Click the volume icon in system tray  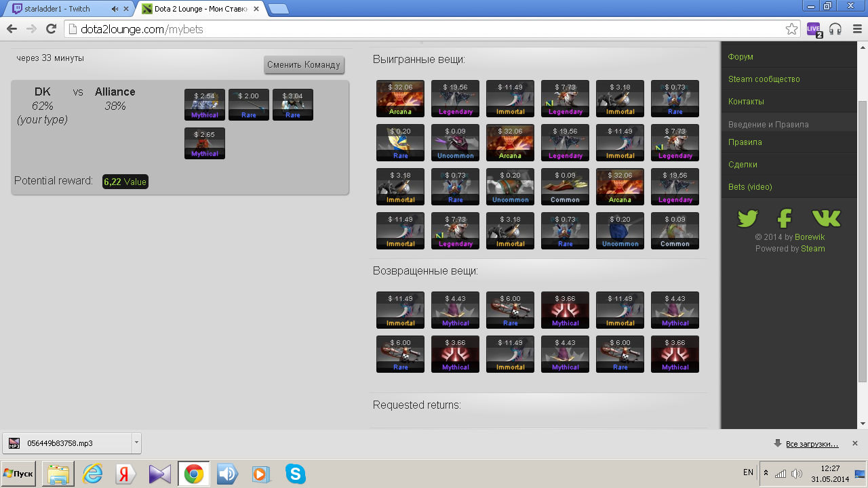796,473
